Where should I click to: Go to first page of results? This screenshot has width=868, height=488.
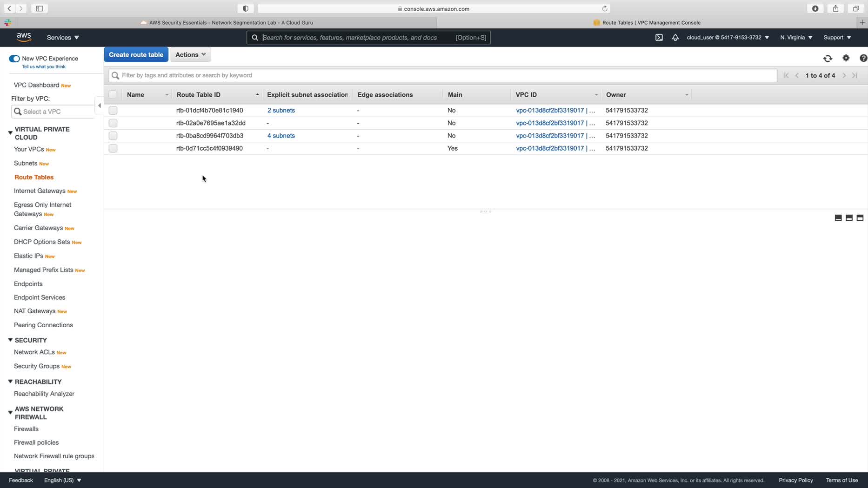pyautogui.click(x=786, y=75)
